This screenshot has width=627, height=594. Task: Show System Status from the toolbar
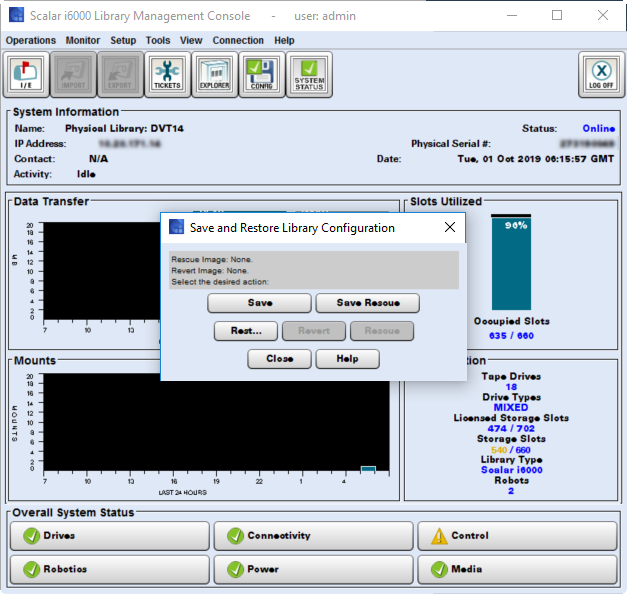point(309,74)
